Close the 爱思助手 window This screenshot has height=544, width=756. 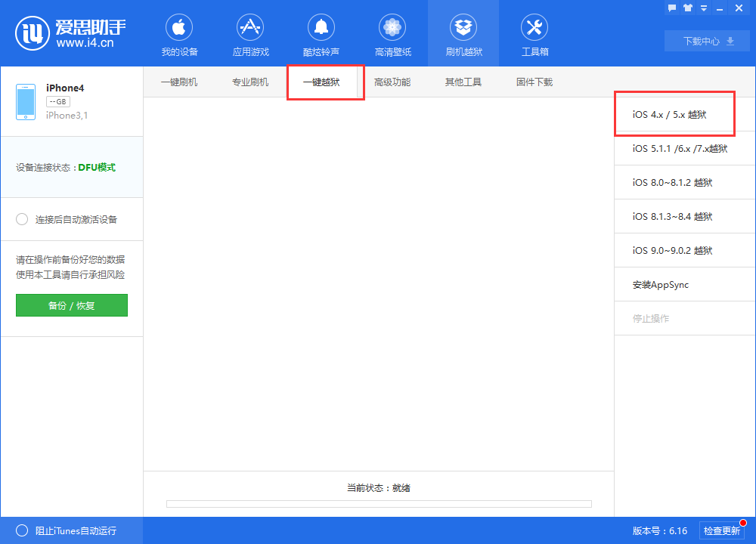point(739,8)
